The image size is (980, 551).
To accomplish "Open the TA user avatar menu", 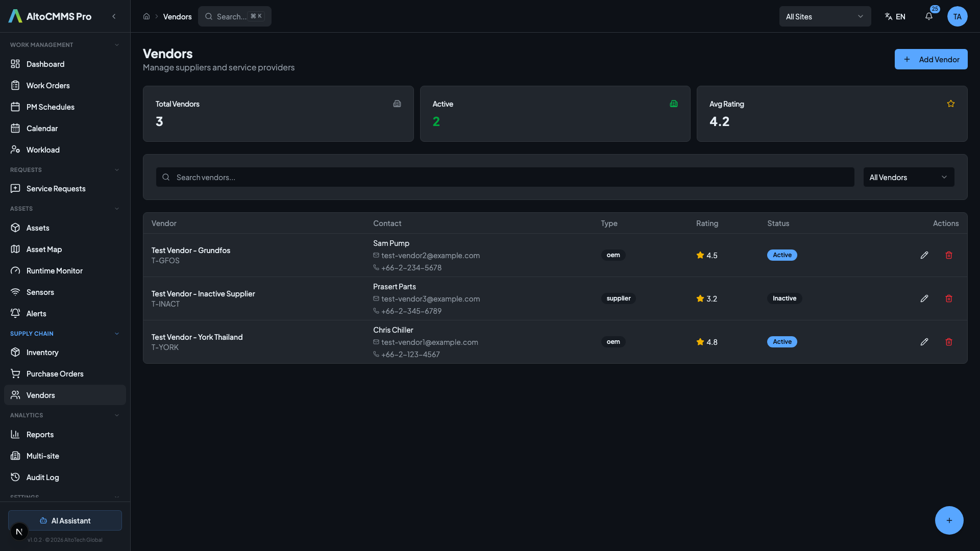I will point(957,16).
